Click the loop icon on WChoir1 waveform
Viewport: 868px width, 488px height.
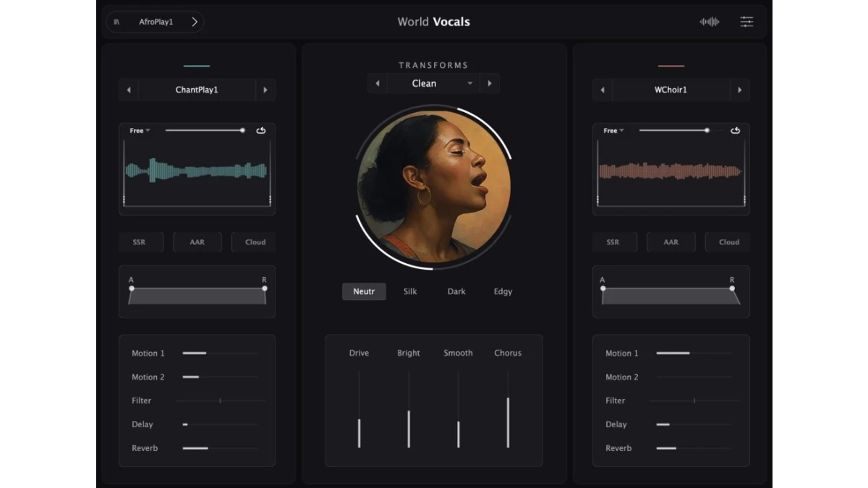click(735, 131)
